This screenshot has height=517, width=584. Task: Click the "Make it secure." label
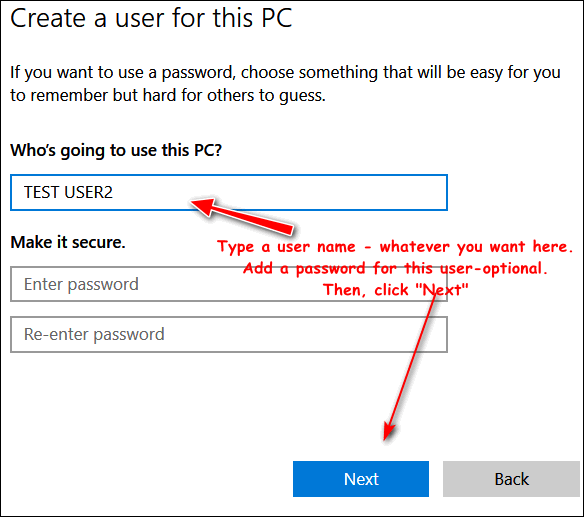tap(68, 242)
